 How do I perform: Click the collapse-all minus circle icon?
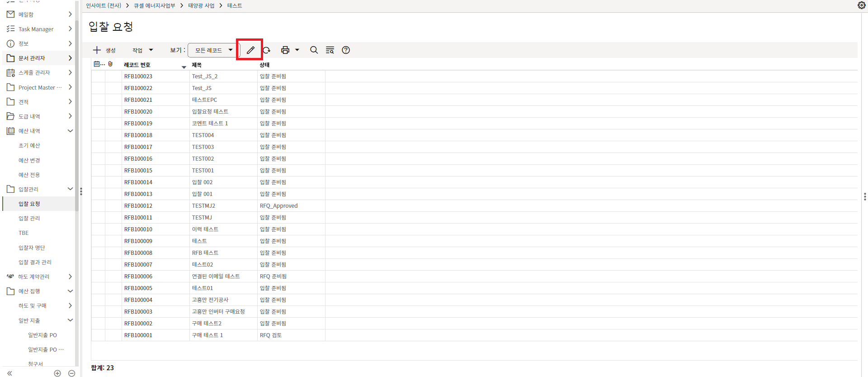71,373
